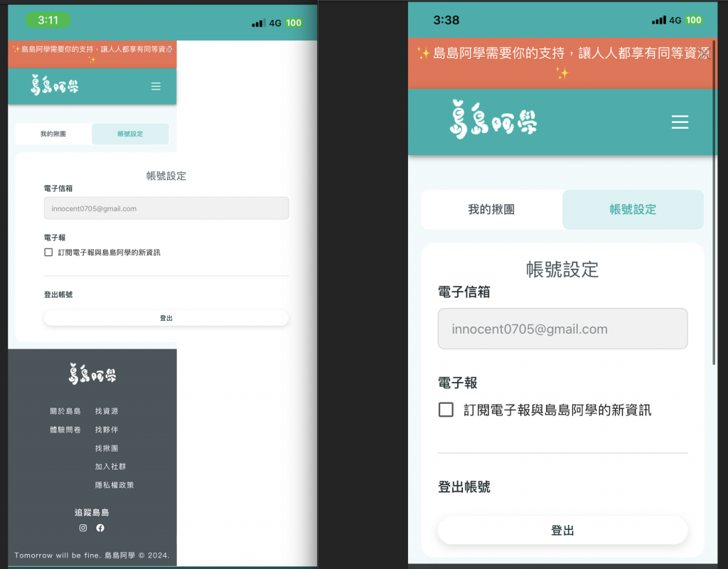Click orange support banner in right screen

[563, 63]
